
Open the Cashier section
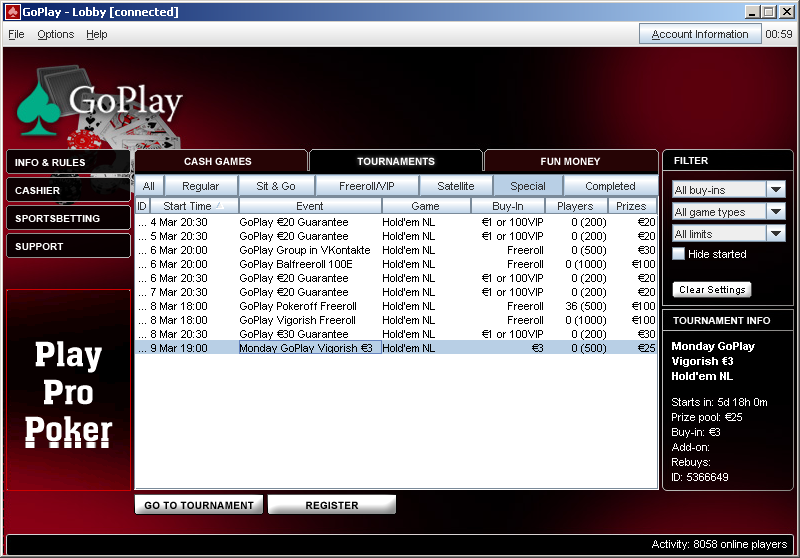(68, 190)
